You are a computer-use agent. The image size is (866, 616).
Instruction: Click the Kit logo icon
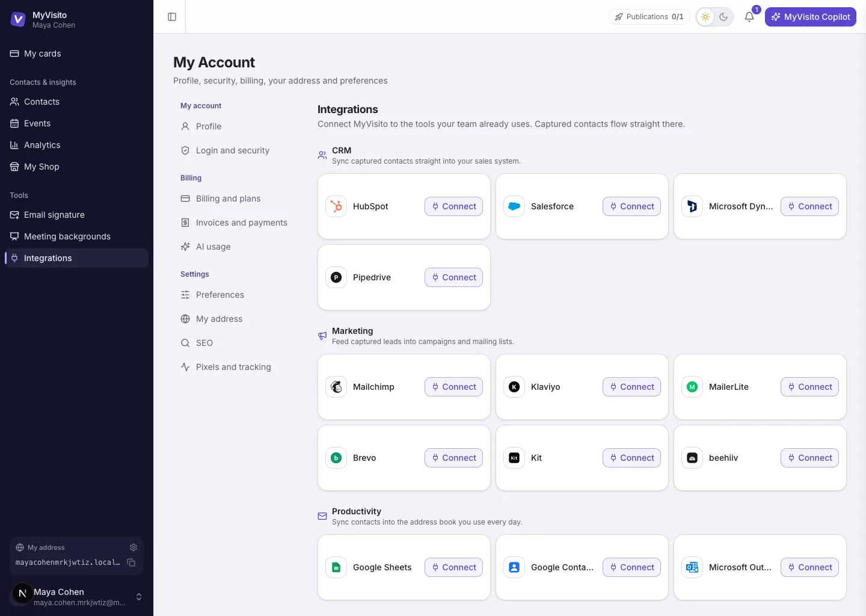click(x=514, y=458)
